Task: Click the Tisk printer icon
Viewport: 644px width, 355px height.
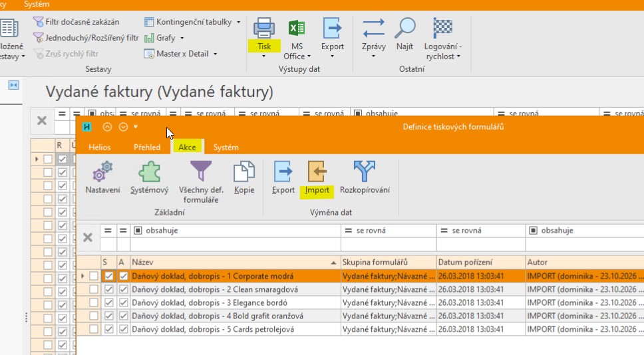Action: (263, 28)
